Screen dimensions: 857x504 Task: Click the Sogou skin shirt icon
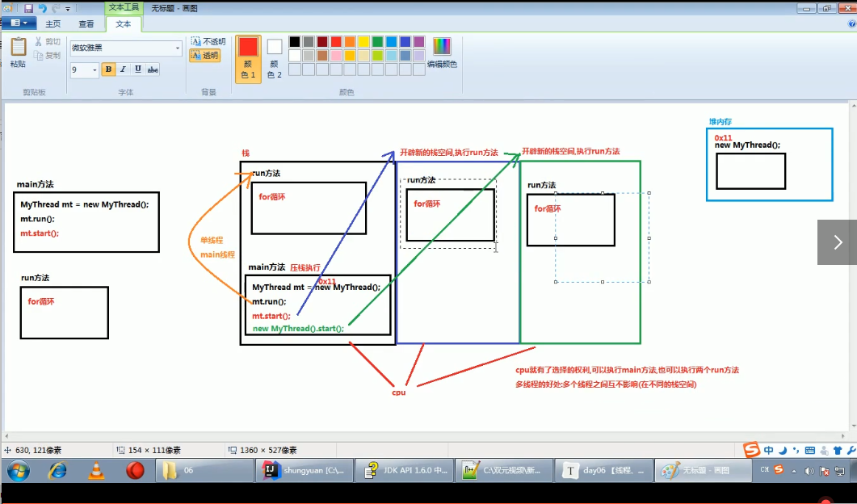pyautogui.click(x=838, y=451)
